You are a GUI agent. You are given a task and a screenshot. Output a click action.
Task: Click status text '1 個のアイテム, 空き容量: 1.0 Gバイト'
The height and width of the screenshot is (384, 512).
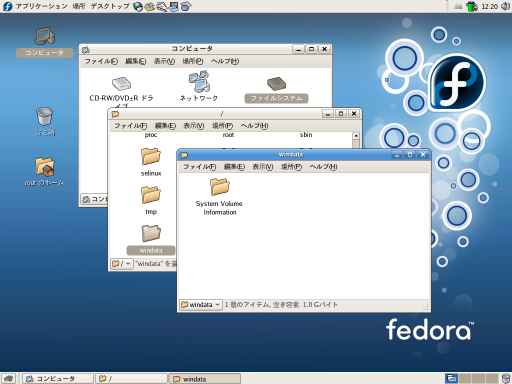click(x=281, y=305)
